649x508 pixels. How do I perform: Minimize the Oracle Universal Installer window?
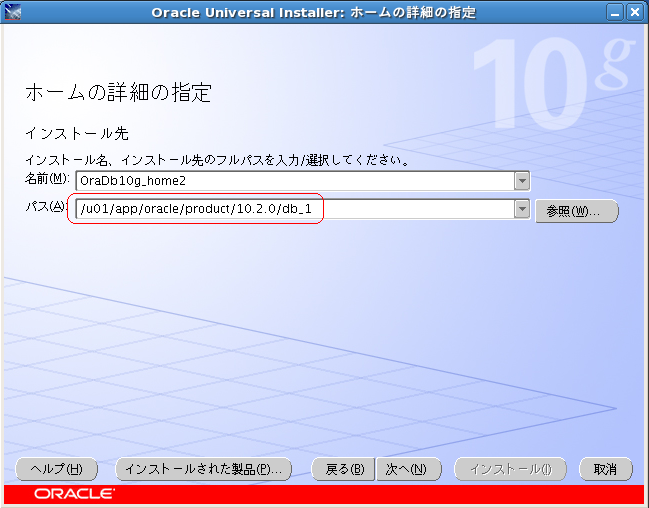[615, 12]
